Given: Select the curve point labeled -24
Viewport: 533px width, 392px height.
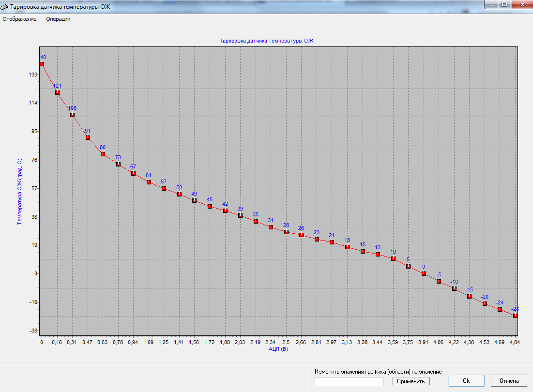Looking at the screenshot, I should [500, 309].
